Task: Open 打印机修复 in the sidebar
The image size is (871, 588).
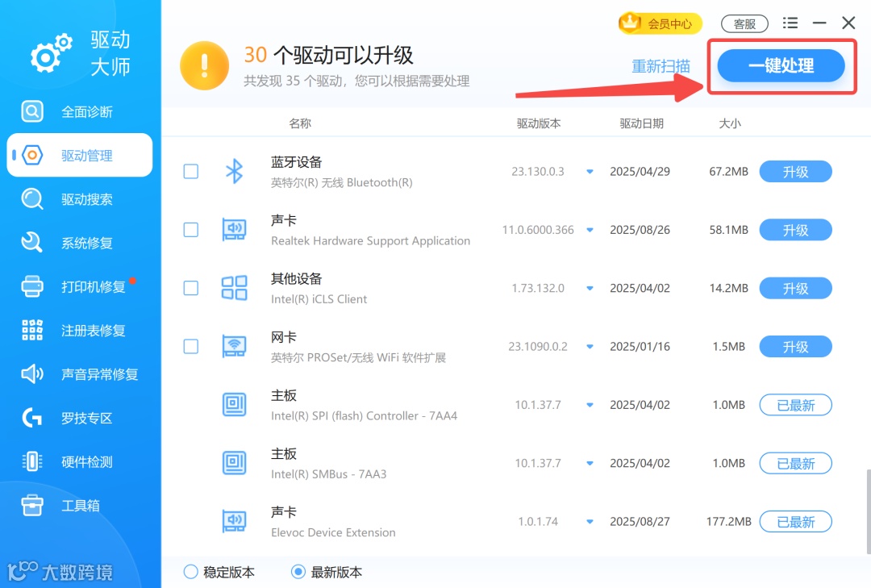Action: [79, 286]
